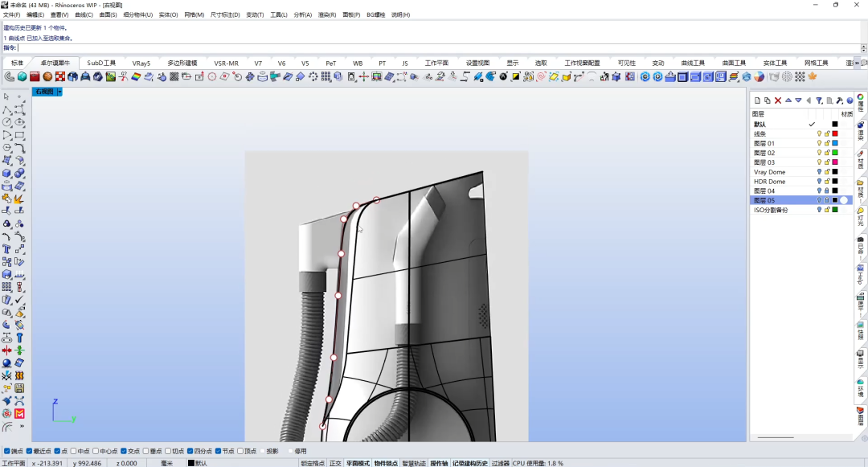Open the layer filter funnel icon
Screen dimensions: 868x467
tap(819, 100)
